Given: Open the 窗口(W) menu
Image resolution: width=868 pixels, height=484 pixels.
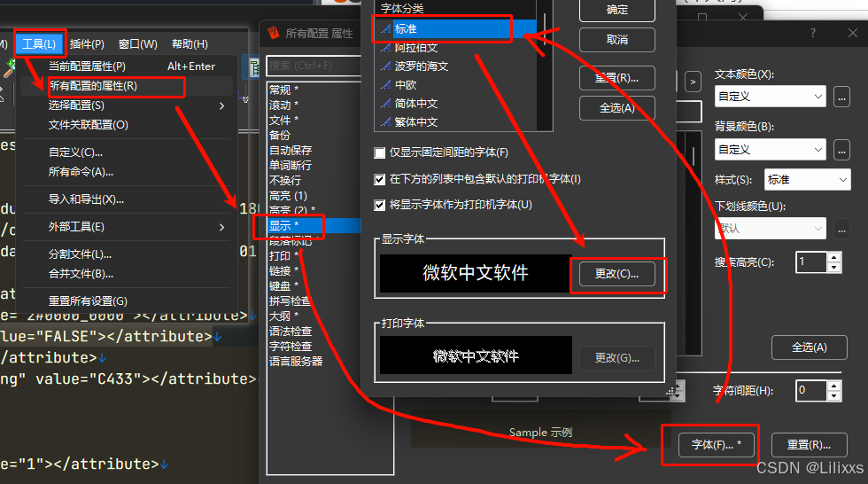Looking at the screenshot, I should click(138, 43).
